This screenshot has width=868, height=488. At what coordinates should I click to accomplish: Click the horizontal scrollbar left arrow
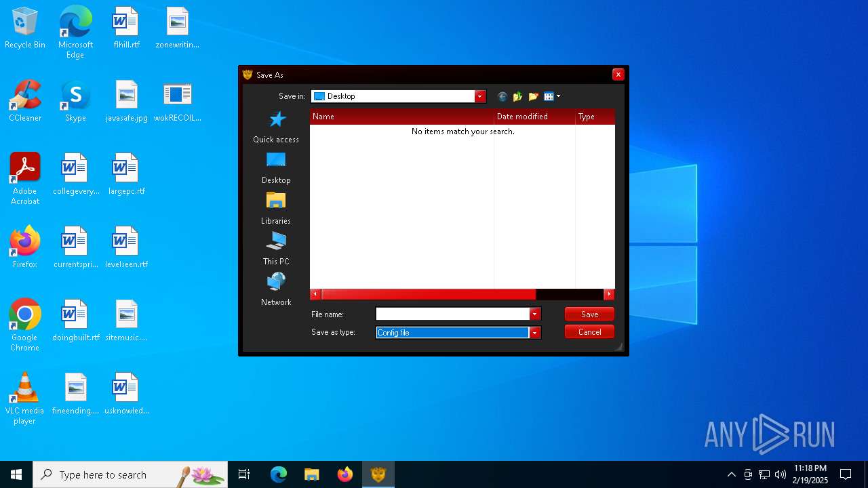pyautogui.click(x=315, y=294)
